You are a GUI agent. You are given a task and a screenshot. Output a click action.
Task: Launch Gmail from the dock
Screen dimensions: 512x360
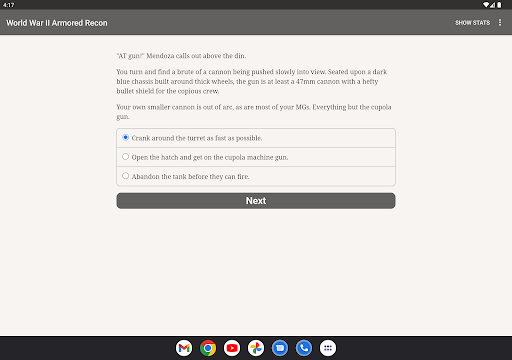[x=184, y=348]
